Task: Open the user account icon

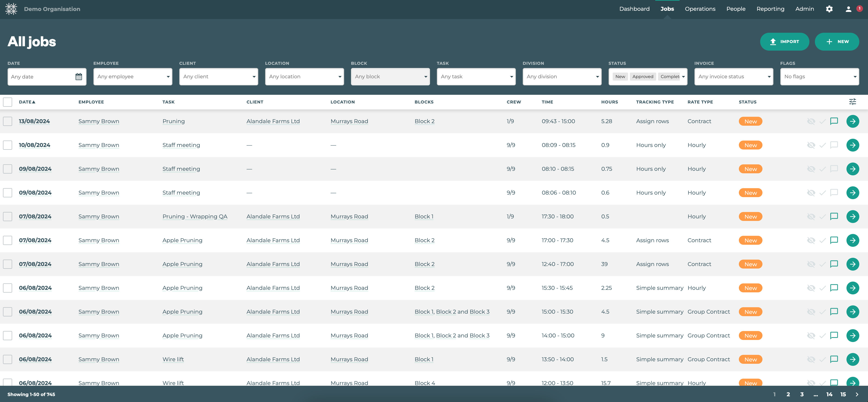Action: pos(848,9)
